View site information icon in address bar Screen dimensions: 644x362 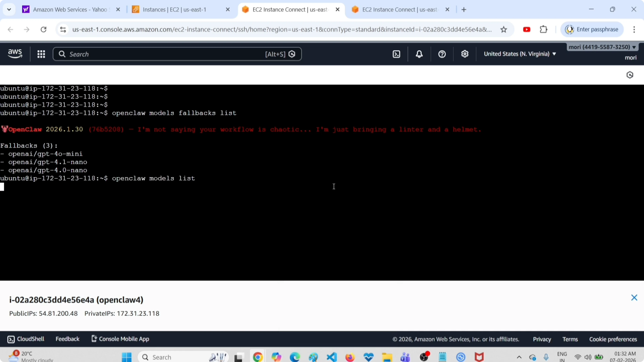pos(63,30)
